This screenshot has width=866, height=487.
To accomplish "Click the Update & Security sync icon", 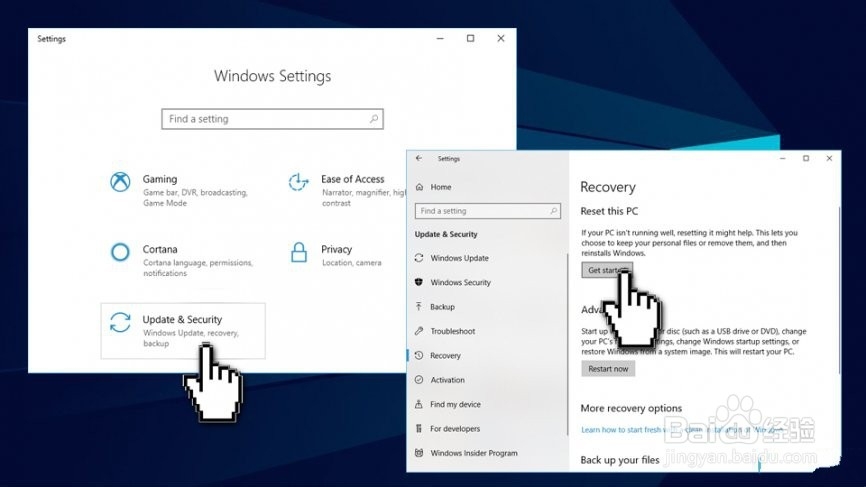I will (120, 322).
